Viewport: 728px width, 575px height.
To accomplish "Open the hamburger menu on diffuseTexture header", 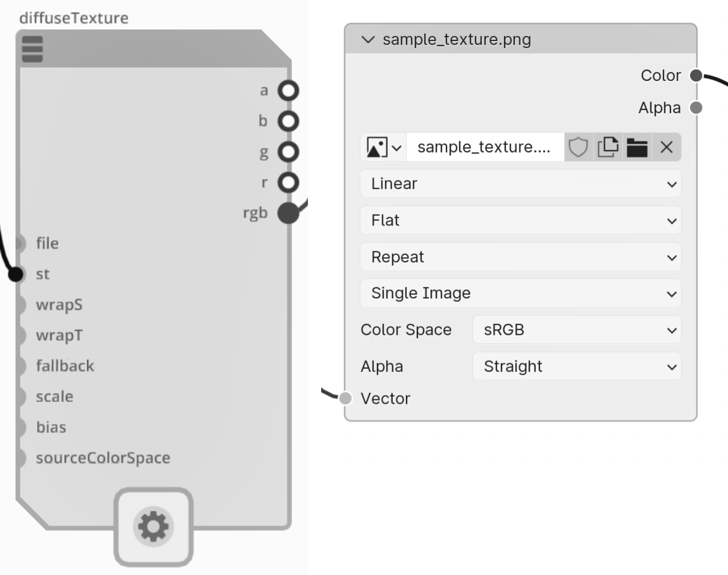I will click(x=32, y=48).
